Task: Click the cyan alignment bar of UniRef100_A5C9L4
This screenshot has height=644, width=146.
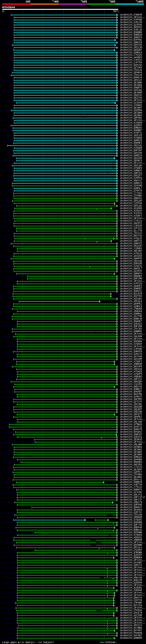Action: click(x=60, y=301)
